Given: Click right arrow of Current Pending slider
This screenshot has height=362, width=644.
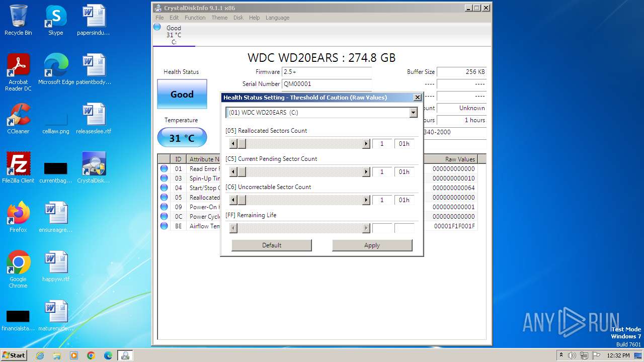Looking at the screenshot, I should pyautogui.click(x=366, y=172).
